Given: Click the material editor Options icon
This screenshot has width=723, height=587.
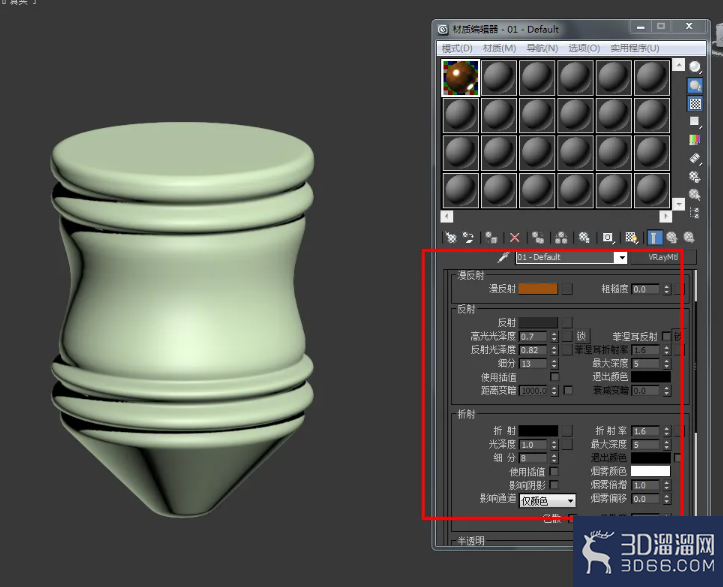Looking at the screenshot, I should [695, 177].
